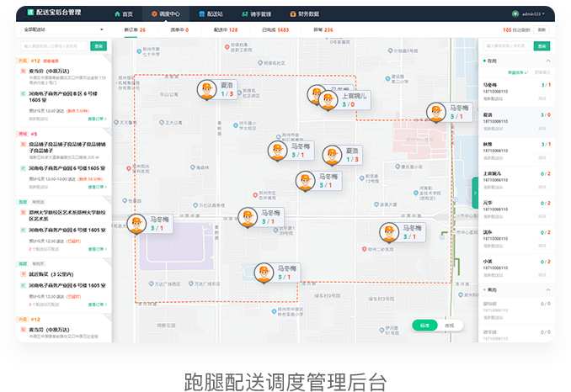Open the admin123 account menu

(x=530, y=13)
